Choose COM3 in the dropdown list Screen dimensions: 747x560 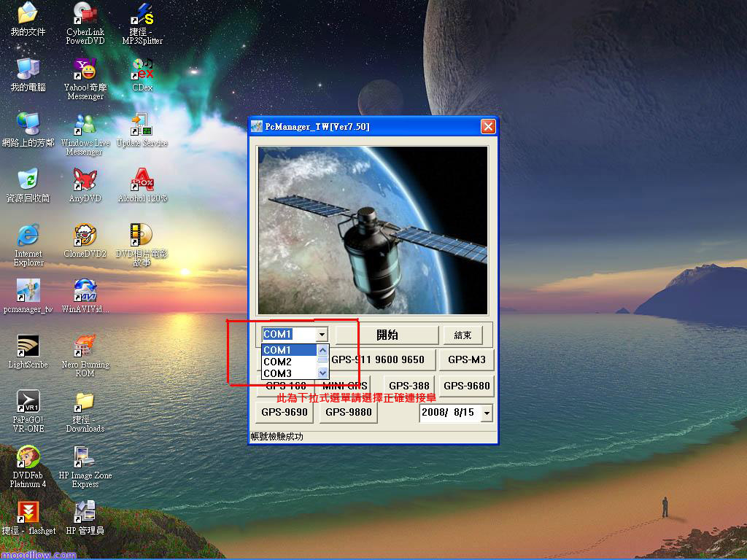(x=277, y=373)
